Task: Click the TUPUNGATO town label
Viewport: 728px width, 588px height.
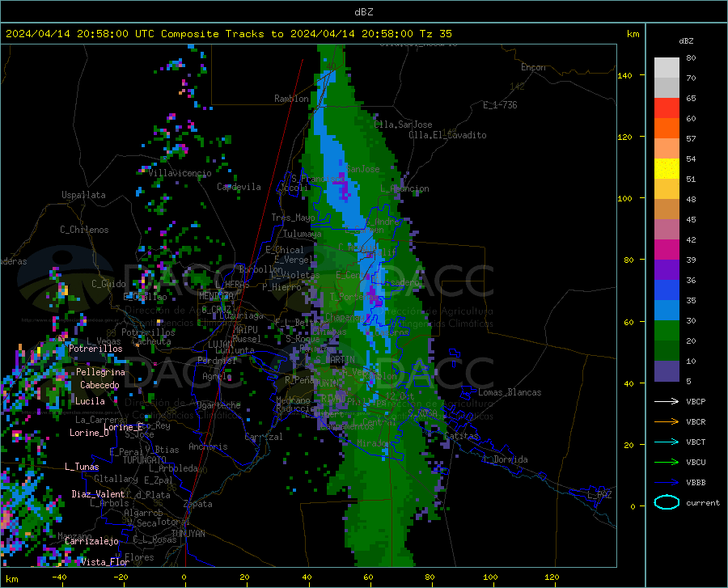Action: [x=145, y=460]
